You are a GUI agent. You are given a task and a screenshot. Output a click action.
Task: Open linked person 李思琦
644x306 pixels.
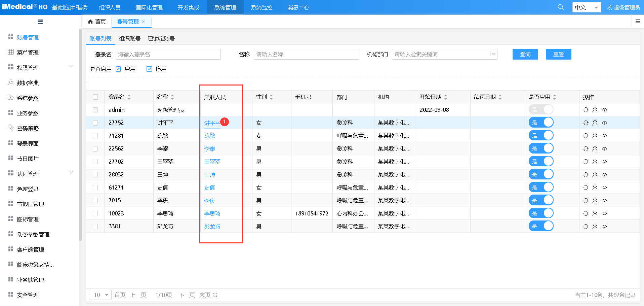(212, 213)
